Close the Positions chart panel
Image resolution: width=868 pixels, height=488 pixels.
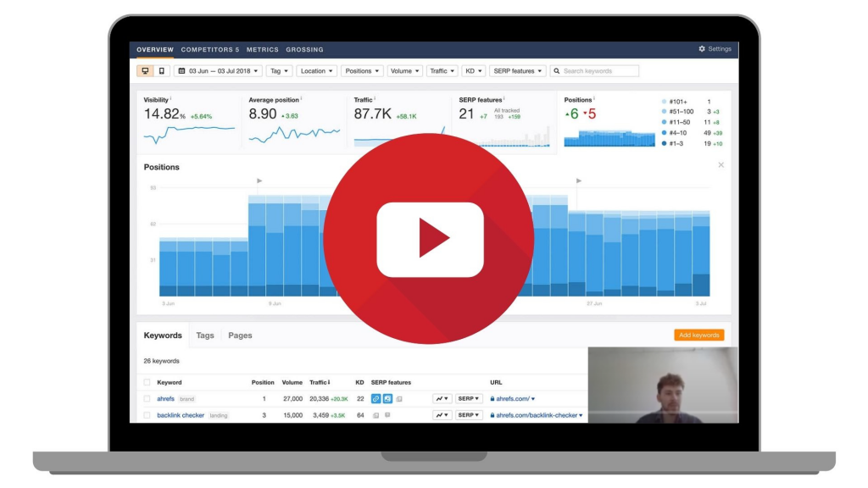[721, 165]
